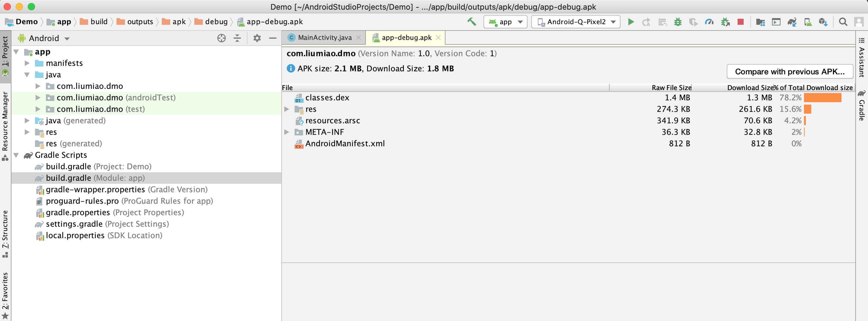The image size is (868, 321).
Task: Select proguard-rules.pro file
Action: pos(129,201)
